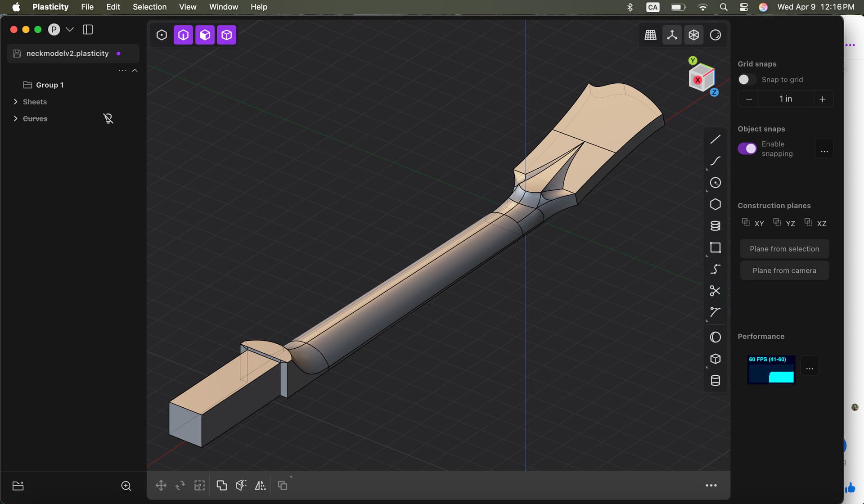The width and height of the screenshot is (864, 504).
Task: Activate the Move command icon
Action: [x=161, y=486]
